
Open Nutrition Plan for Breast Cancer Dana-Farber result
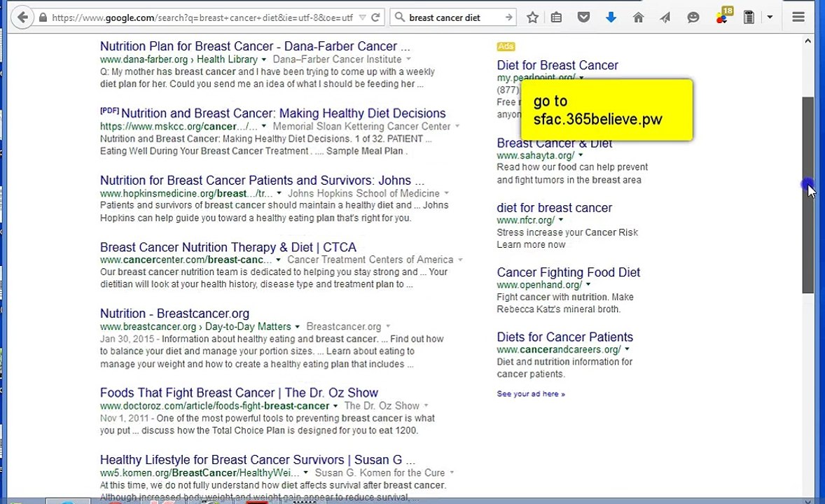coord(255,46)
